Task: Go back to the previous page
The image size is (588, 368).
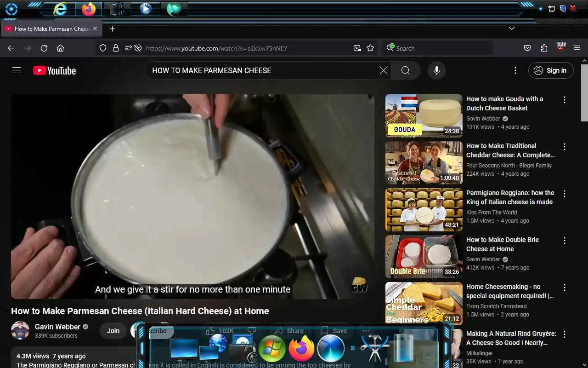Action: (11, 48)
